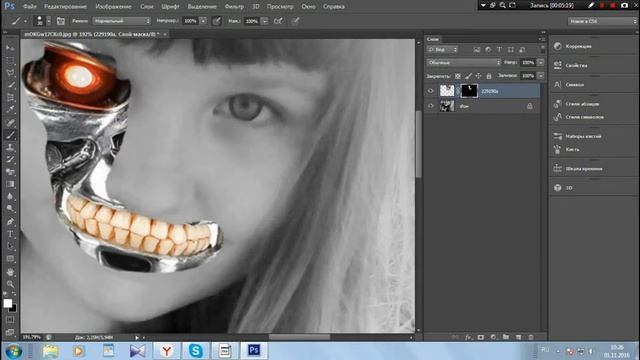Open the Изображение menu
Viewport: 640px width, 360px height.
point(113,7)
